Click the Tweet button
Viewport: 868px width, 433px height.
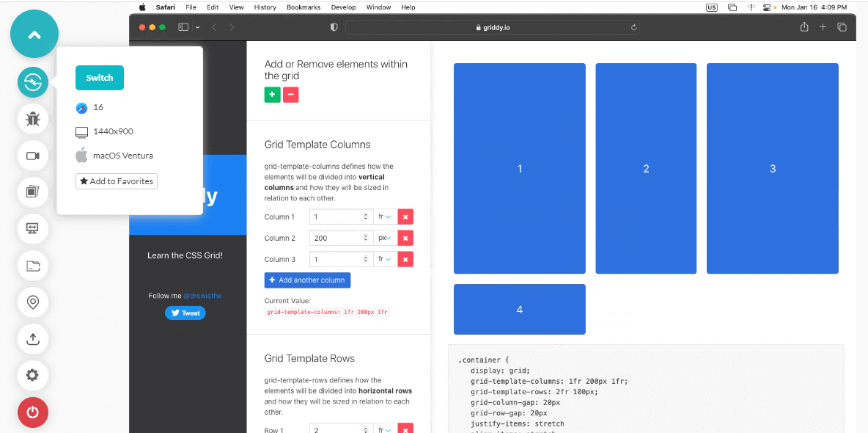point(185,313)
